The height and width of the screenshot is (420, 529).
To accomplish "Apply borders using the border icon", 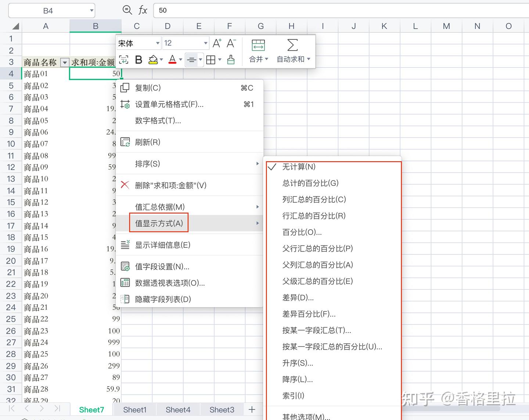I will tap(211, 59).
